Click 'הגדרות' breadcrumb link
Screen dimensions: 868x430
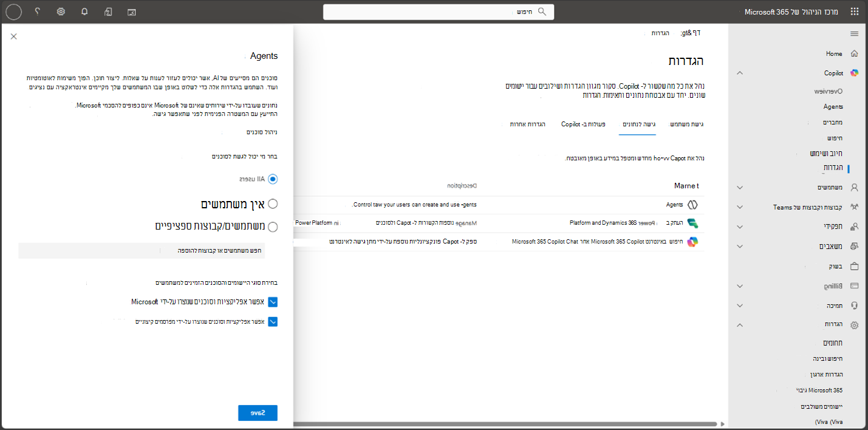(661, 33)
